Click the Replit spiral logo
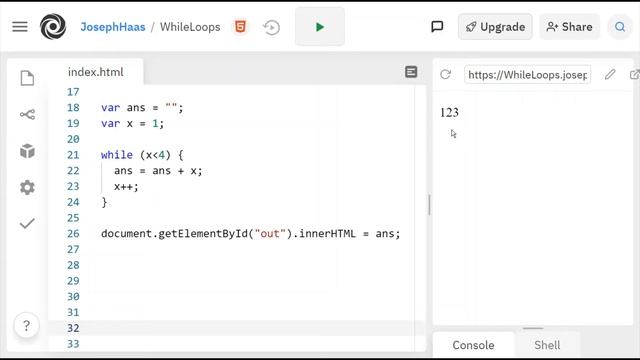 pyautogui.click(x=53, y=27)
